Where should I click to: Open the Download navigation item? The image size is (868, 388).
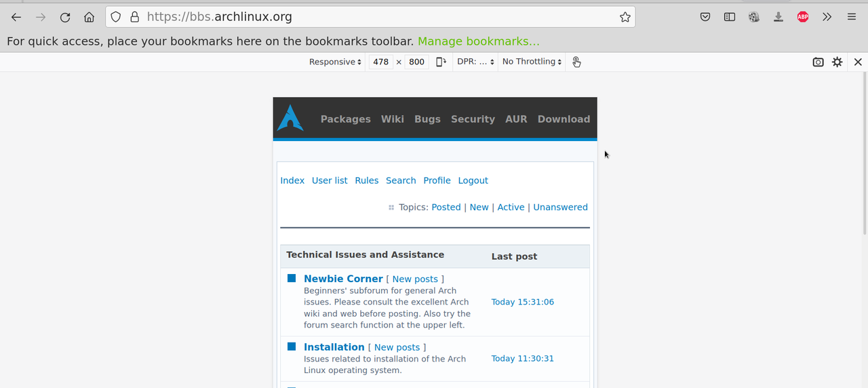pyautogui.click(x=564, y=119)
